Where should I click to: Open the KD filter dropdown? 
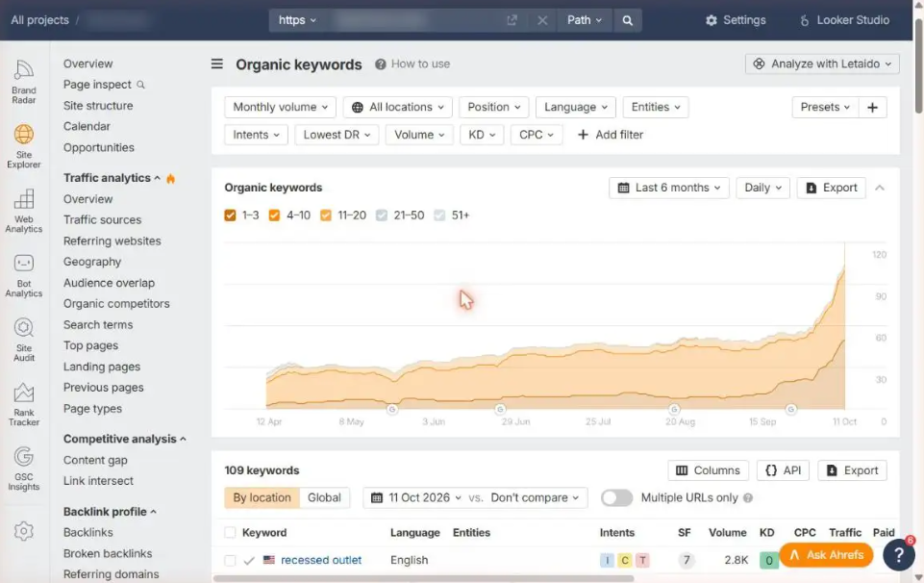pyautogui.click(x=482, y=135)
